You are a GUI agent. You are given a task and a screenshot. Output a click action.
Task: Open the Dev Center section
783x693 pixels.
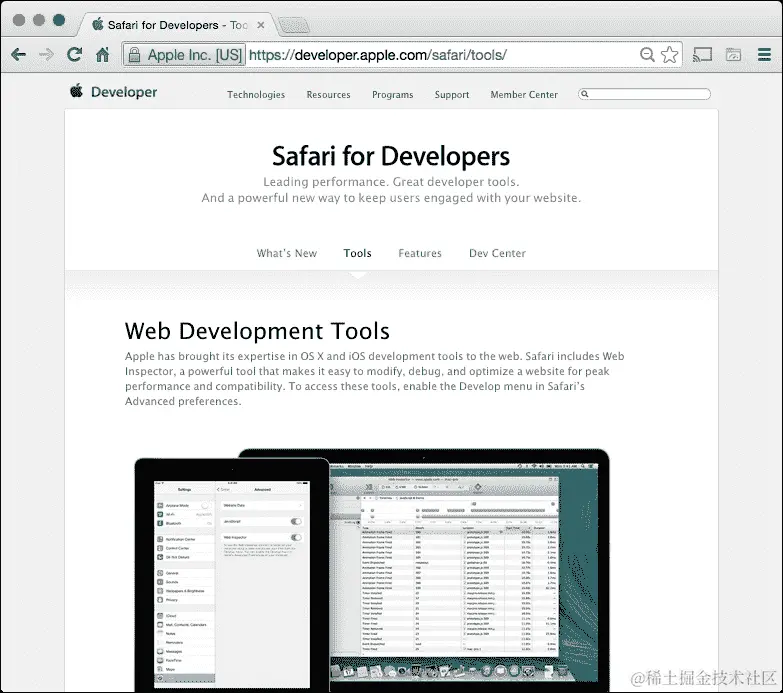point(497,253)
